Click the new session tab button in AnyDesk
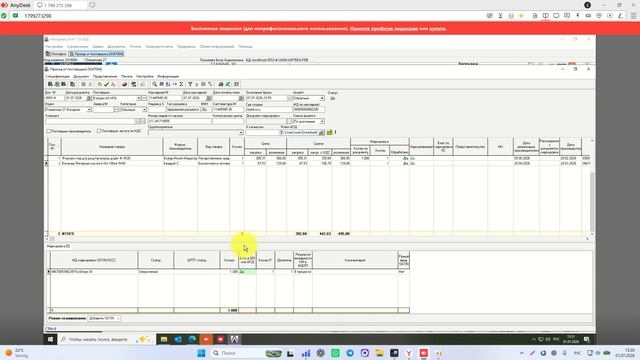640x360 pixels. pos(92,5)
